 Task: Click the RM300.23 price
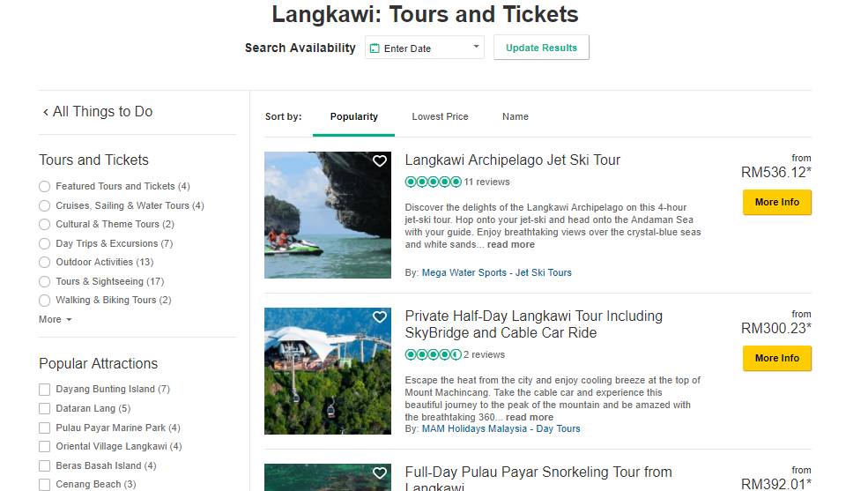click(x=776, y=329)
